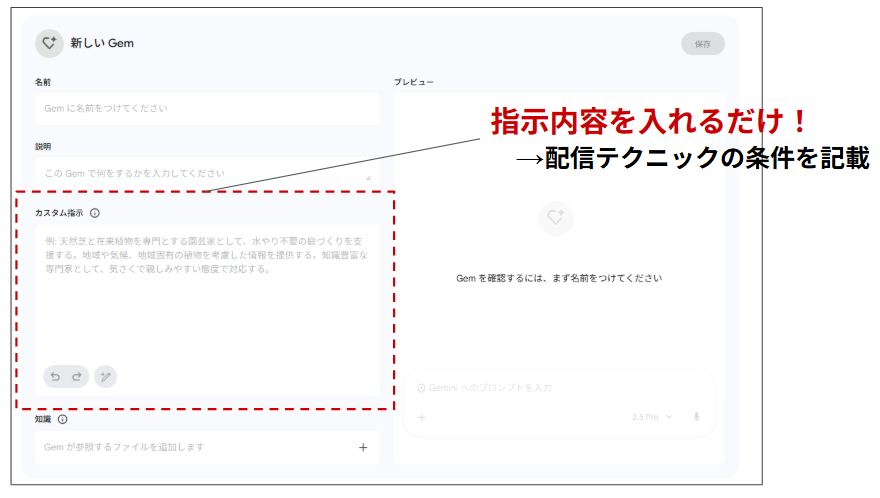Click the microphone icon in preview prompt
The width and height of the screenshot is (880, 498).
tap(696, 417)
